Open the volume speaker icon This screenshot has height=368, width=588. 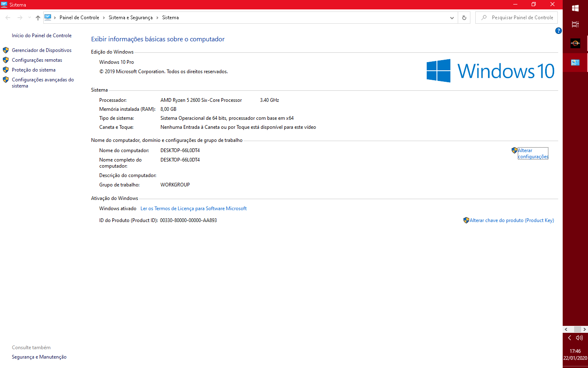point(579,338)
